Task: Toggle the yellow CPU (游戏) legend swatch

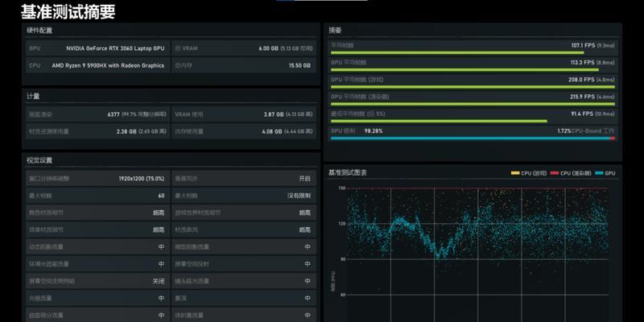Action: pos(515,173)
